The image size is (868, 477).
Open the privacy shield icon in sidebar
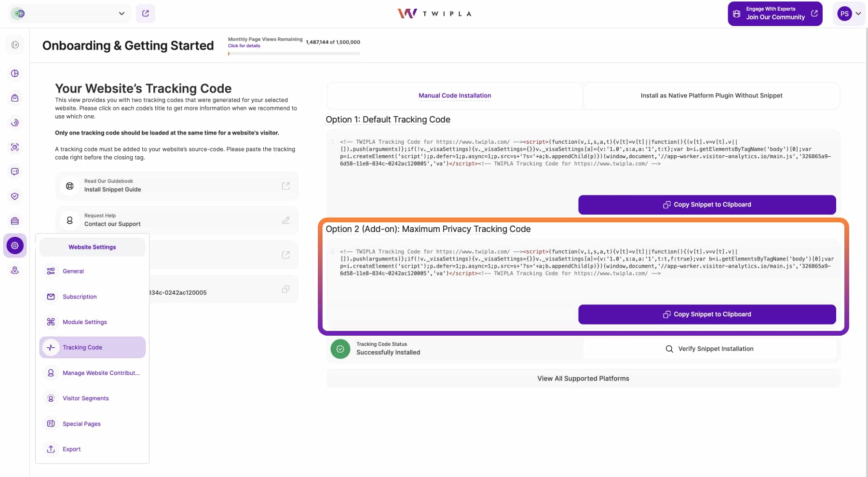coord(15,196)
